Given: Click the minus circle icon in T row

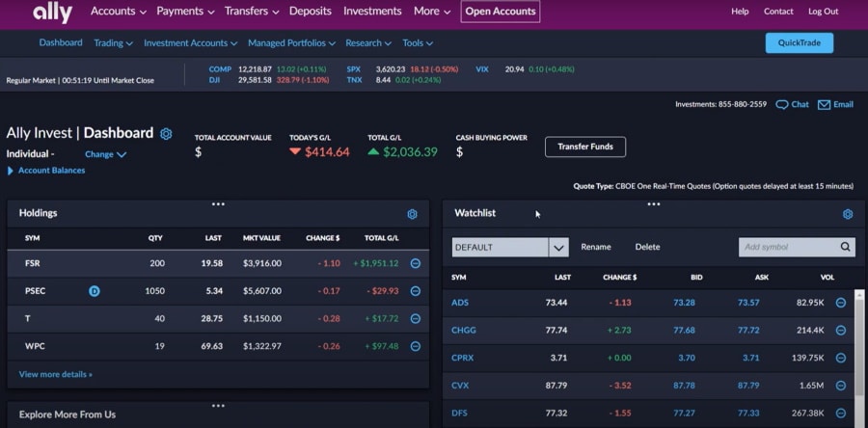Looking at the screenshot, I should pos(415,319).
